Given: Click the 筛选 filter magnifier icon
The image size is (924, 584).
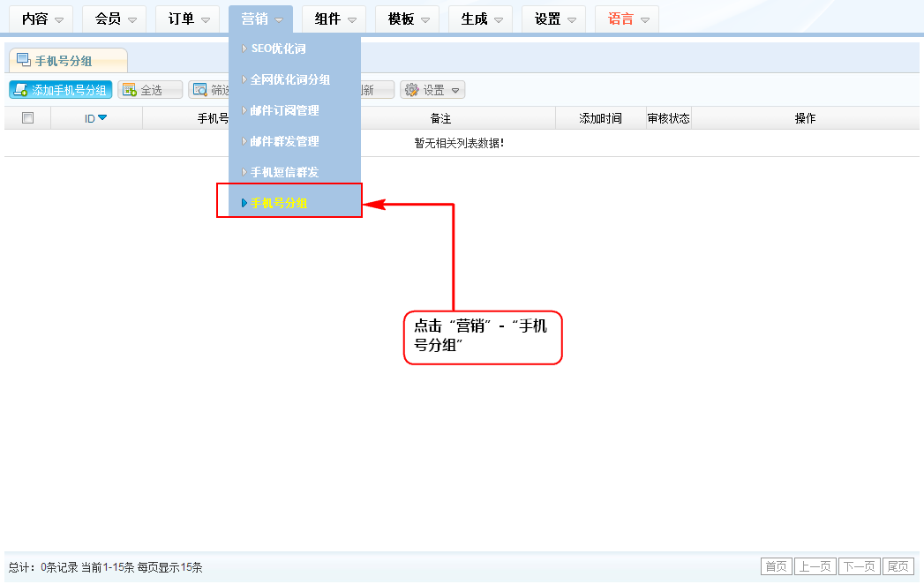Looking at the screenshot, I should [x=200, y=90].
